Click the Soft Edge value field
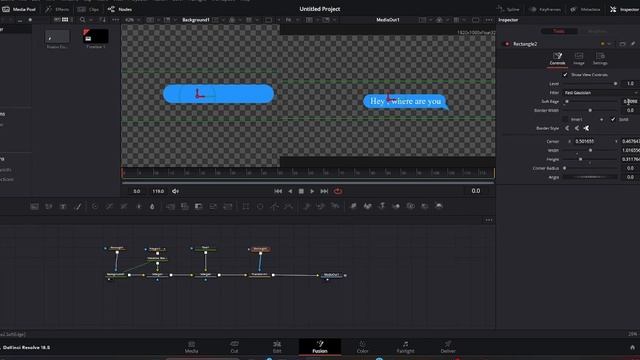Viewport: 640px width, 360px height. pyautogui.click(x=630, y=101)
